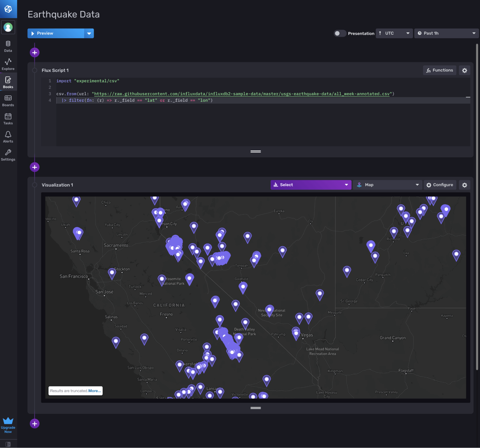Open the Explore page icon
This screenshot has height=448, width=480.
pyautogui.click(x=8, y=64)
